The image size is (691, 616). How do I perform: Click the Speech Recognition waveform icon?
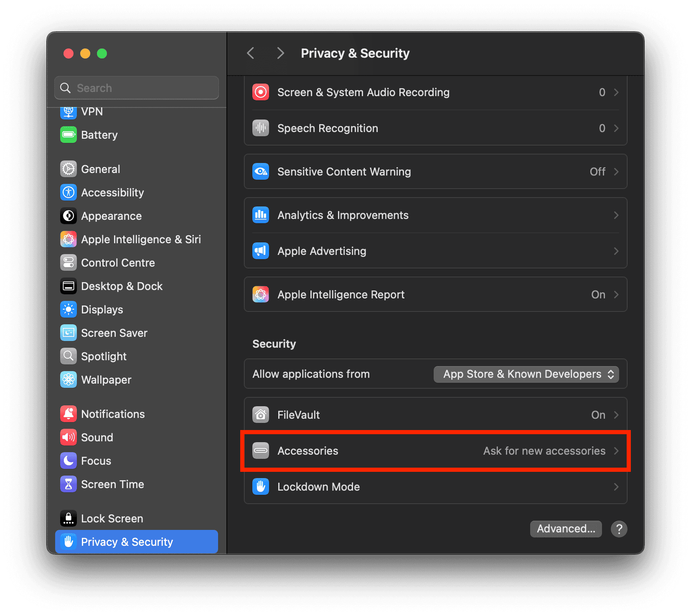(x=261, y=128)
